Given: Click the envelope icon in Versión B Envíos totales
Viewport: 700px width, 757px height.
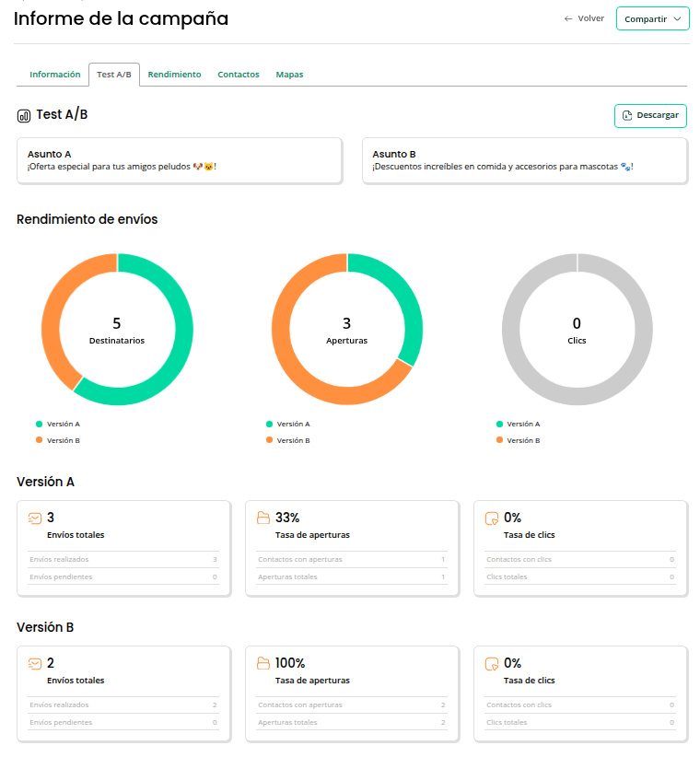Looking at the screenshot, I should [x=35, y=663].
